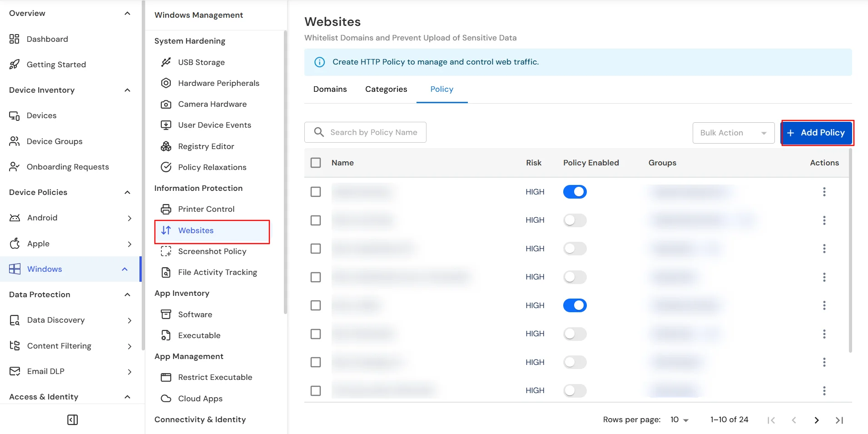
Task: Select the Registry Editor icon
Action: click(166, 146)
